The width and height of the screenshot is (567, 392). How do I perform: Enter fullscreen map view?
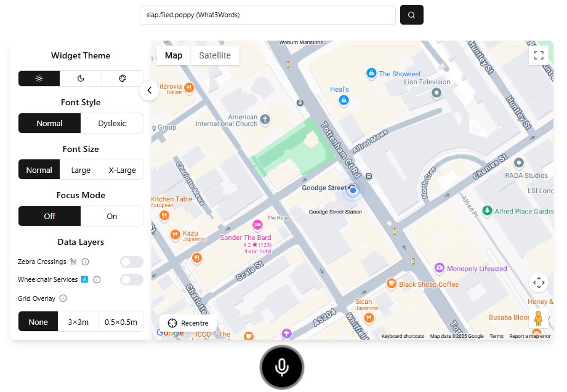click(539, 55)
